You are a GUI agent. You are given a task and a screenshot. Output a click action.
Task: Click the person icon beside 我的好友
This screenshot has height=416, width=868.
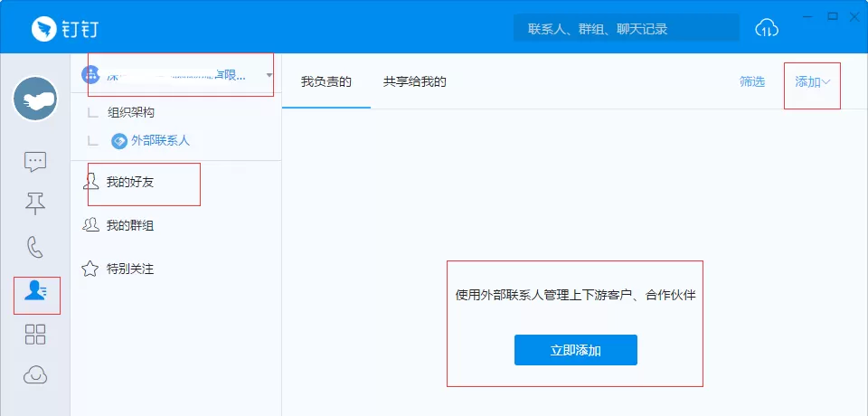(90, 182)
